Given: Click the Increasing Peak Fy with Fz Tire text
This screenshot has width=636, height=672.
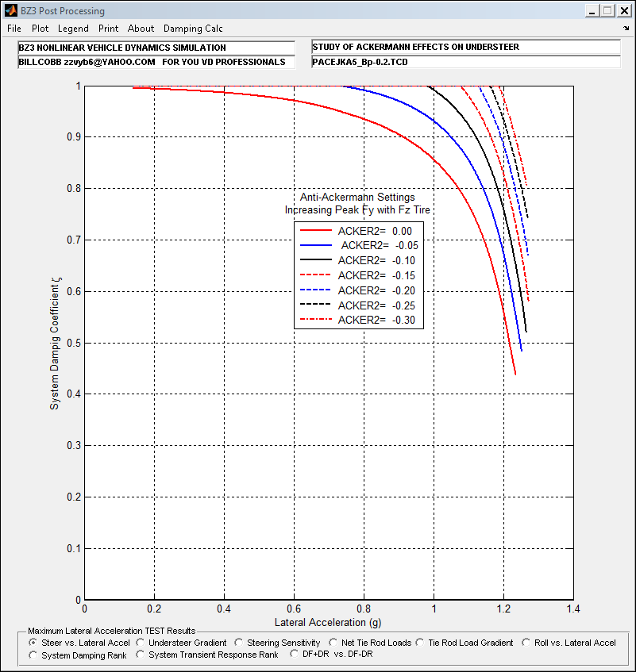Looking at the screenshot, I should point(357,210).
